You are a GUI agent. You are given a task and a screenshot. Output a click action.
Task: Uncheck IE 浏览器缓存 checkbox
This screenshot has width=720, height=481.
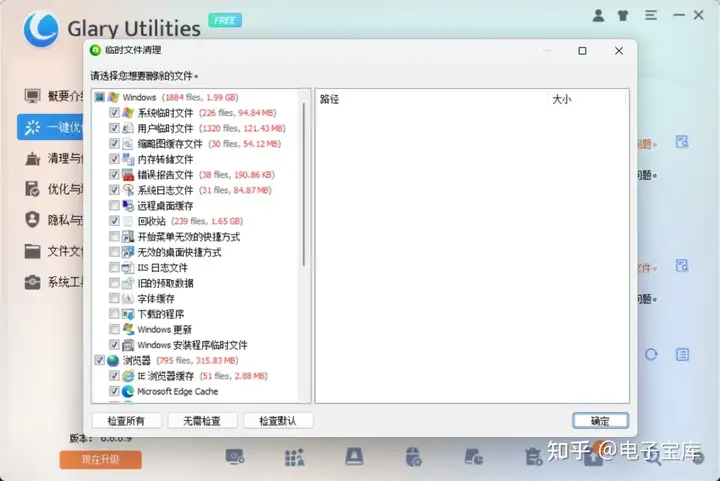(x=114, y=376)
